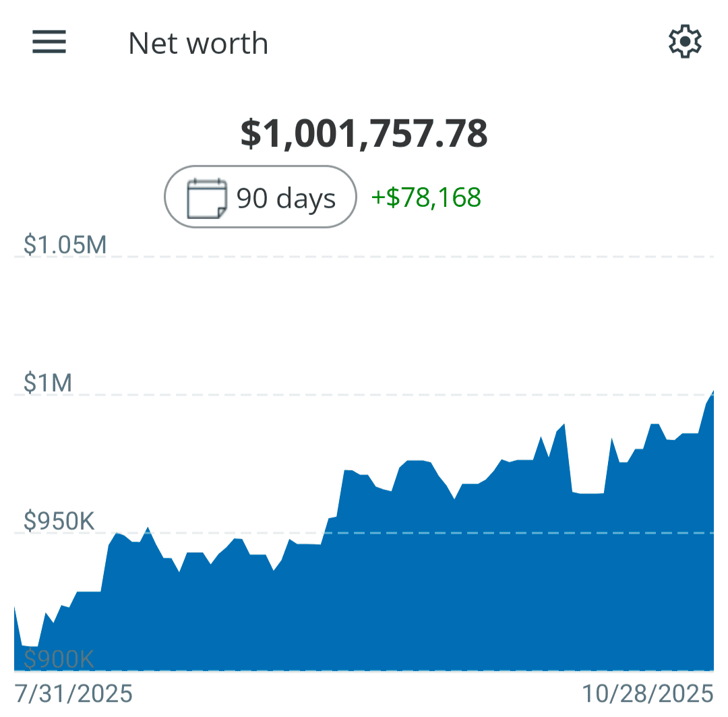Tap the flat dip in the chart's right portion
The image size is (728, 717).
coord(588,495)
